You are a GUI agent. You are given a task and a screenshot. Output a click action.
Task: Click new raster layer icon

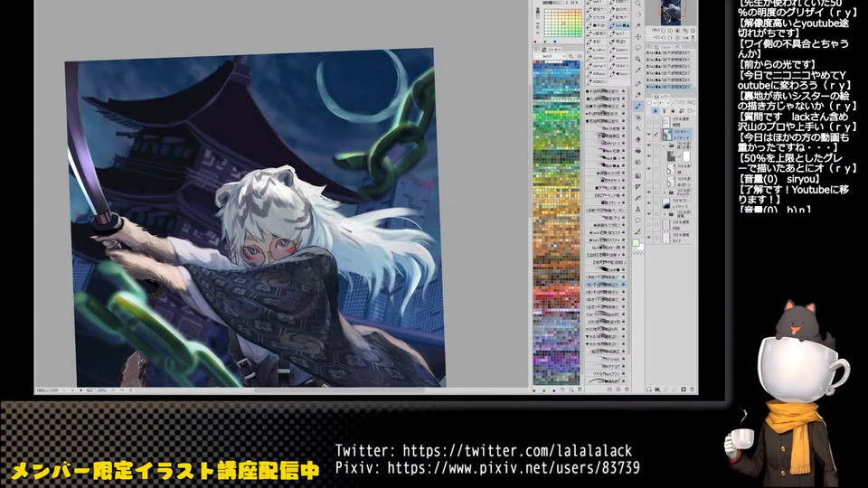tap(649, 389)
